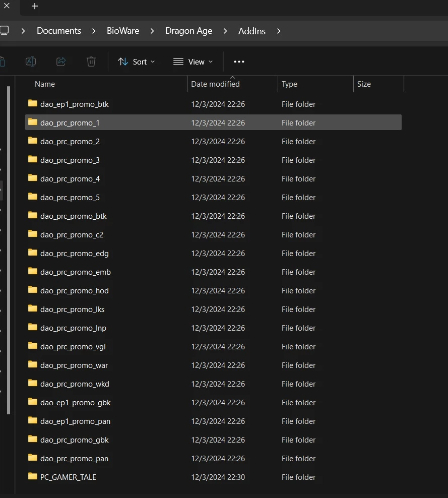Sort by the Size column header

[364, 84]
